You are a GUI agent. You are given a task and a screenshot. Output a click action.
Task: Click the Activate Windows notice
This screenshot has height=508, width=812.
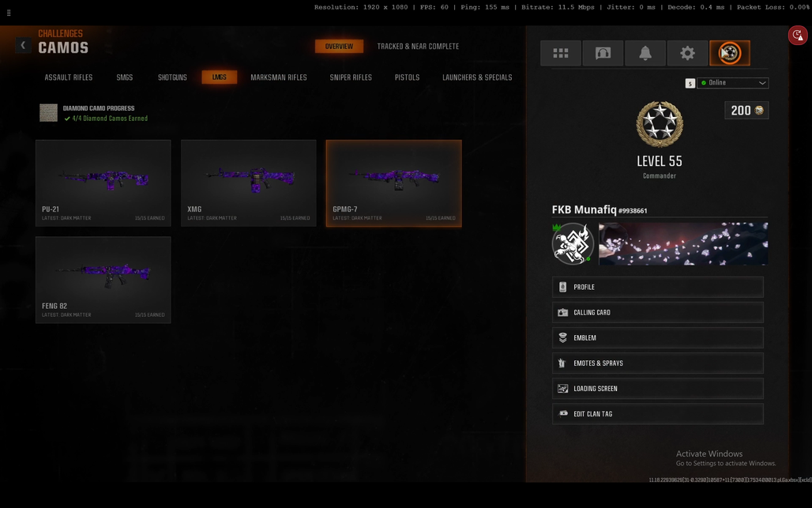726,458
